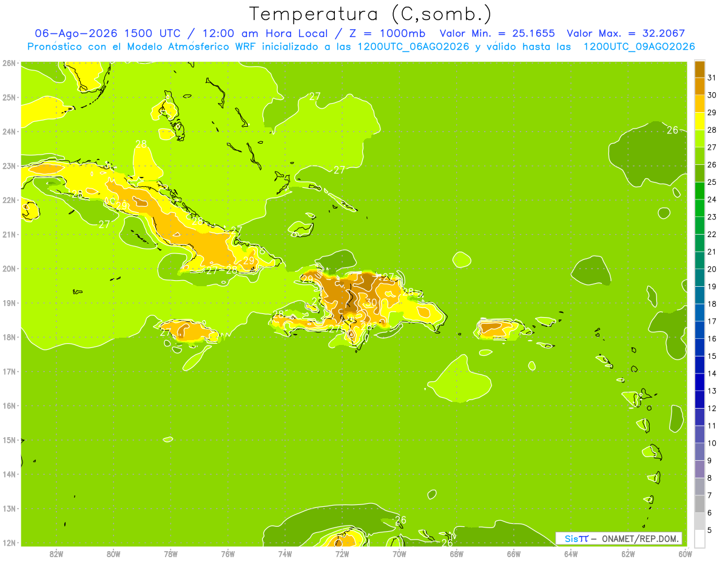
Task: Click the longitude label "80W"
Action: click(x=113, y=554)
